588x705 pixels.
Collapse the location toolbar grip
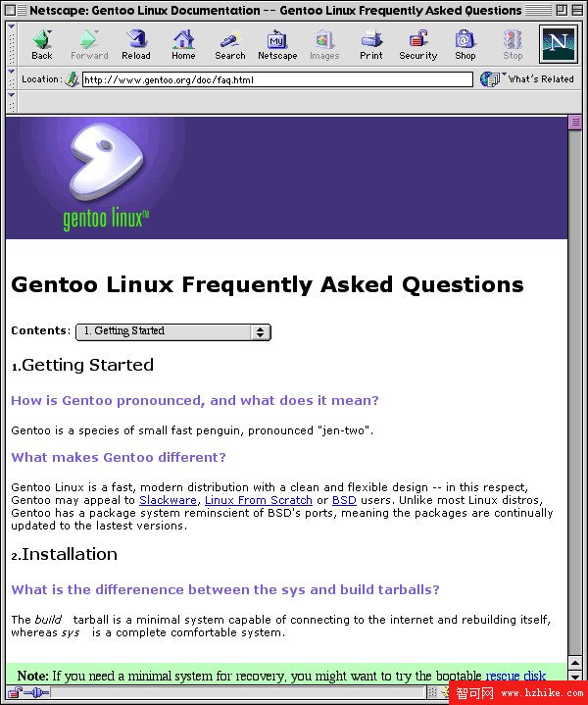(11, 79)
